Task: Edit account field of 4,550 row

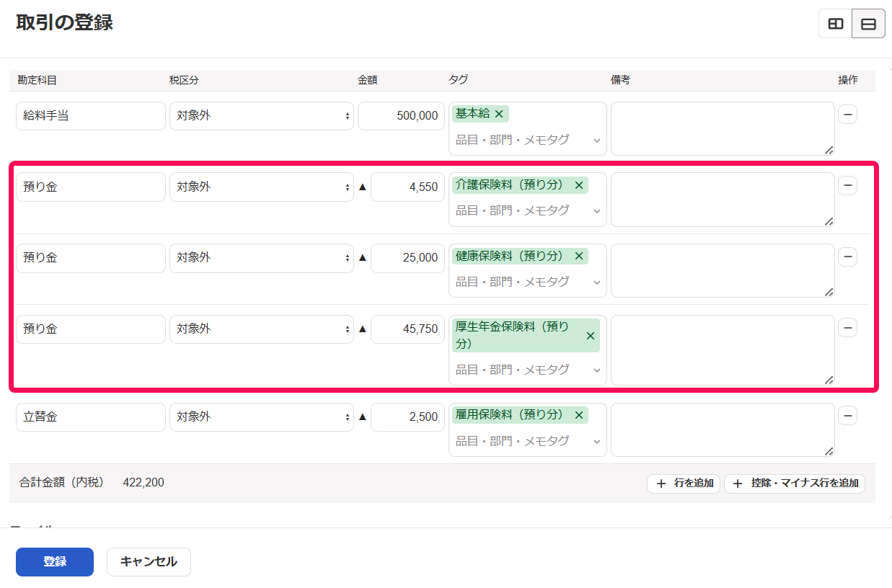Action: tap(91, 187)
